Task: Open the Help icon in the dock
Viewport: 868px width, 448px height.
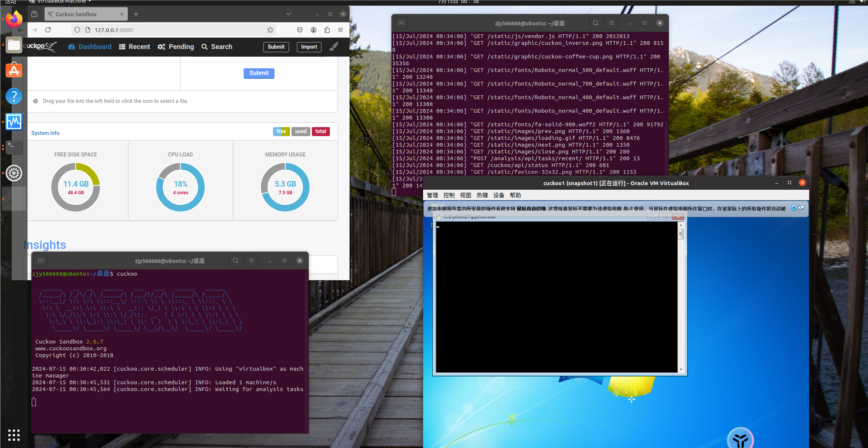Action: (x=14, y=96)
